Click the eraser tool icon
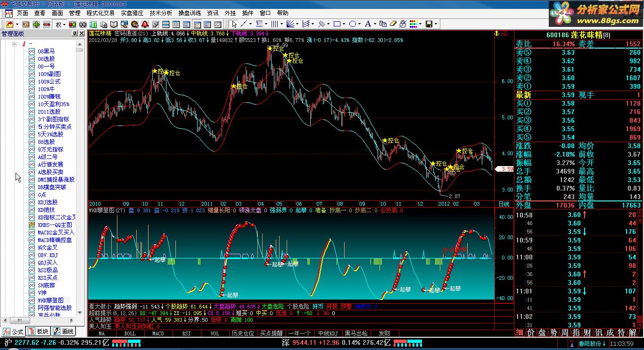The width and height of the screenshot is (644, 350). click(x=393, y=24)
